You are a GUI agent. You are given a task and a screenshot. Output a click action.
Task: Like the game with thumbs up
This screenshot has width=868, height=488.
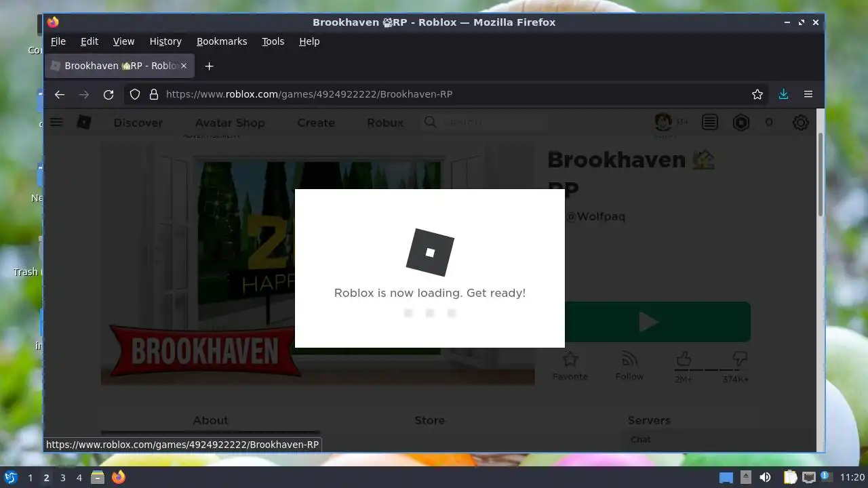pos(684,359)
